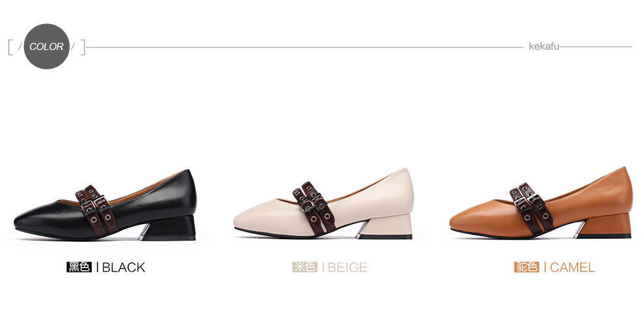Click the BEIGE color label
Viewport: 644px width, 315px height.
347,268
